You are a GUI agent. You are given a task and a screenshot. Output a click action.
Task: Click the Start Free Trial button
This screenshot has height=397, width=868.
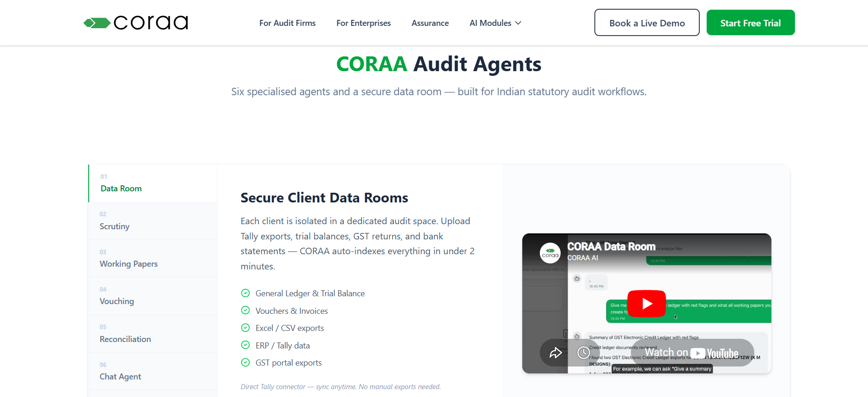(751, 23)
